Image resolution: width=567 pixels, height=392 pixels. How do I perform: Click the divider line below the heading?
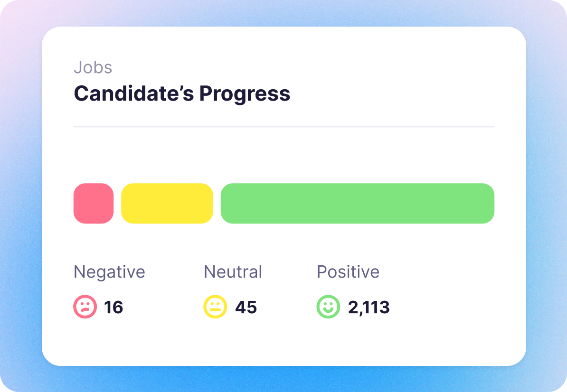coord(284,127)
